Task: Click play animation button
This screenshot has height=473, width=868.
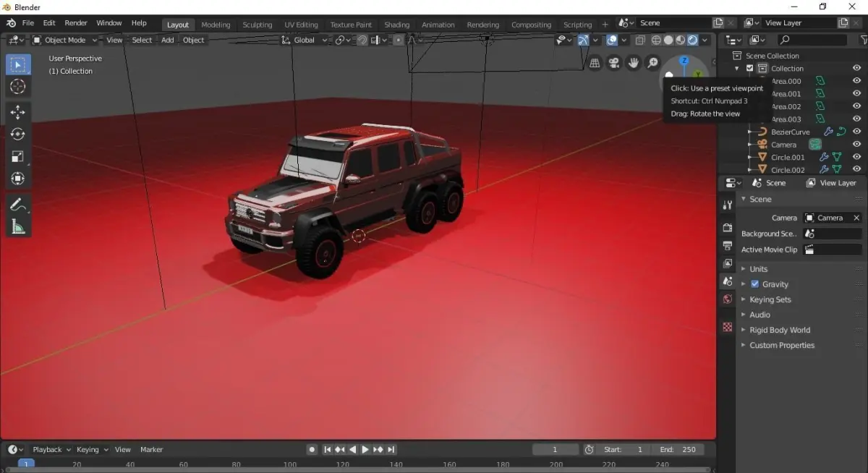Action: point(365,449)
